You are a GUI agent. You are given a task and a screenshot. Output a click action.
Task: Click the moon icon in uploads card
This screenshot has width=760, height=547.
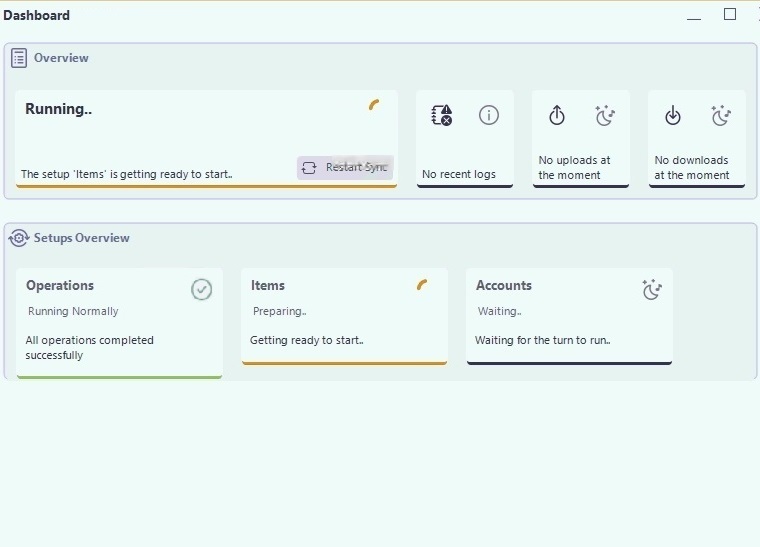click(x=605, y=116)
